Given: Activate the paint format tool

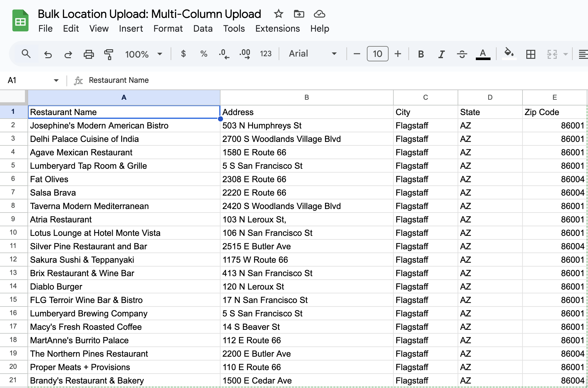Looking at the screenshot, I should (109, 54).
